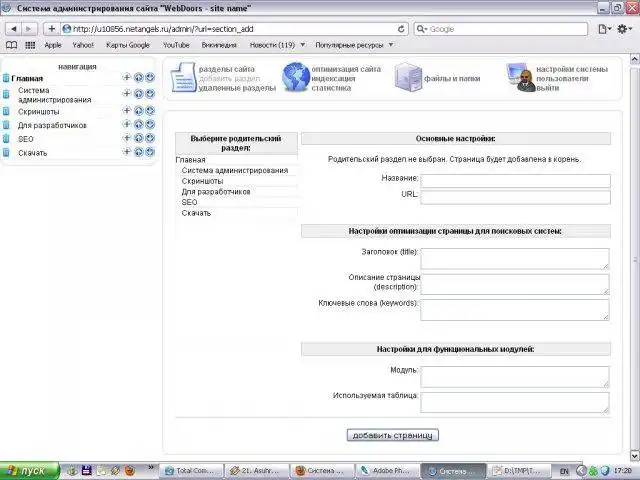Screen dimensions: 640x480
Task: Click the globe icon for оптимизация сайта
Action: [296, 77]
